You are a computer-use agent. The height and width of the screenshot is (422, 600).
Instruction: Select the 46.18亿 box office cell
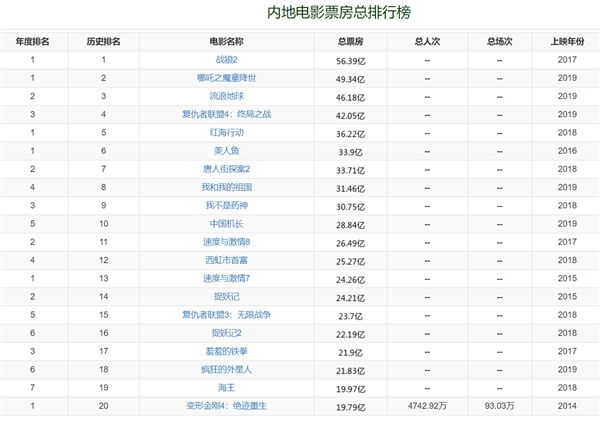[351, 98]
